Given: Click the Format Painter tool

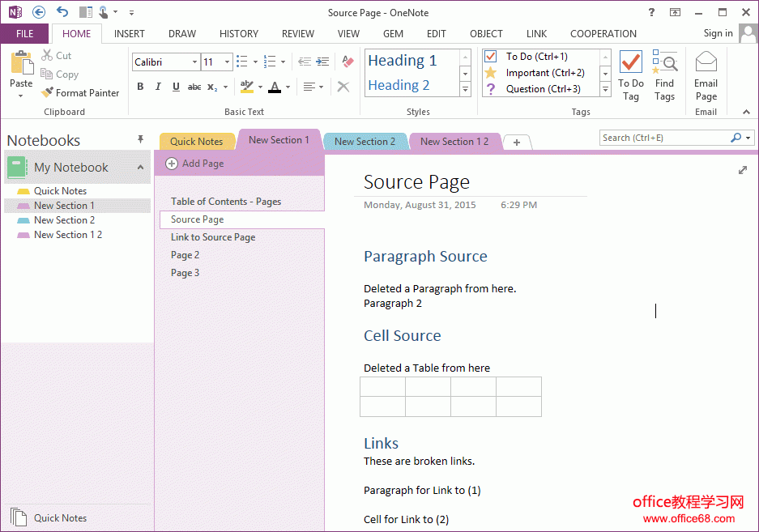Looking at the screenshot, I should click(80, 93).
